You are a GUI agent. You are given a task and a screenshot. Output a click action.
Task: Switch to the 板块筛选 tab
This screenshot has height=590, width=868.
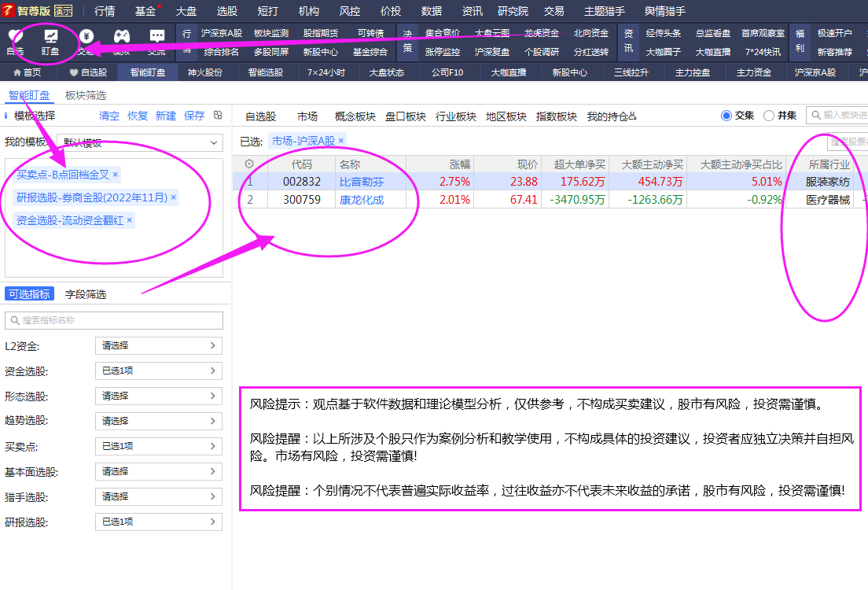[x=85, y=95]
